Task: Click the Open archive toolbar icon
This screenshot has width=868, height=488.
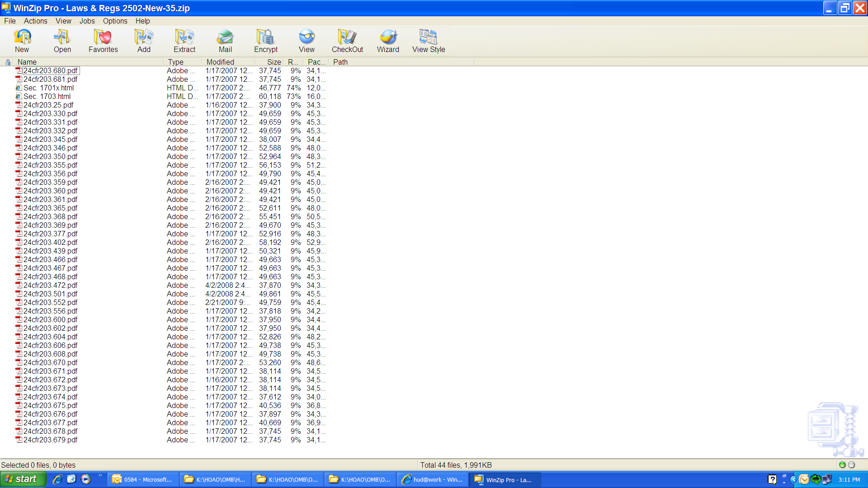Action: point(62,41)
